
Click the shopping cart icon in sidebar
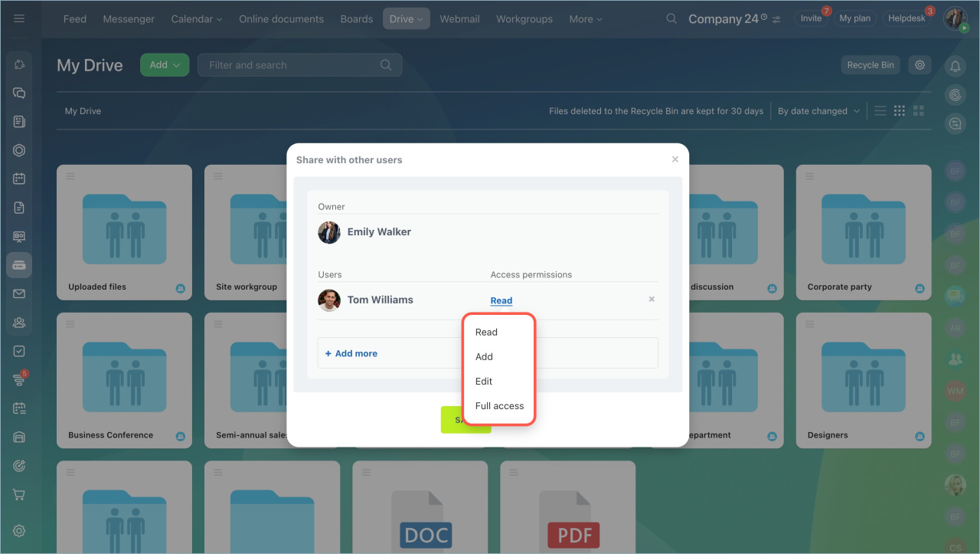pyautogui.click(x=19, y=494)
